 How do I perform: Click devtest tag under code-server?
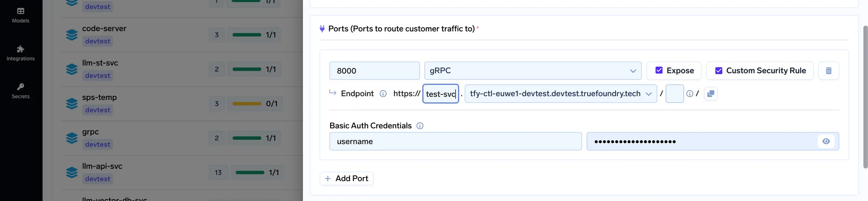(98, 41)
